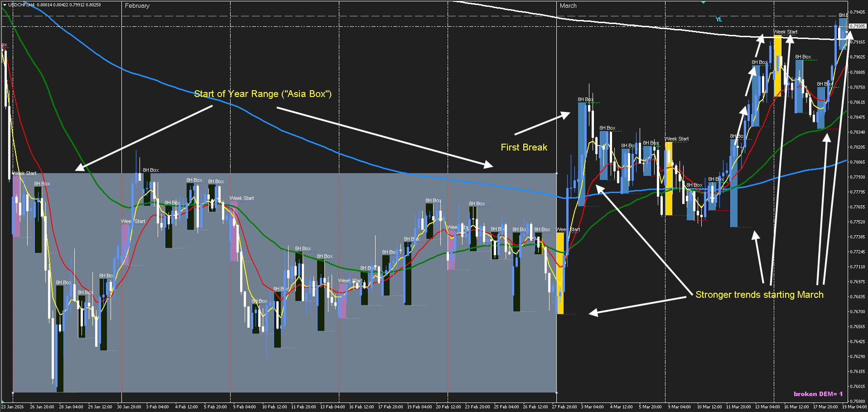Click the yellow Week Start bar at 27 Feb
868x412 pixels.
point(560,272)
